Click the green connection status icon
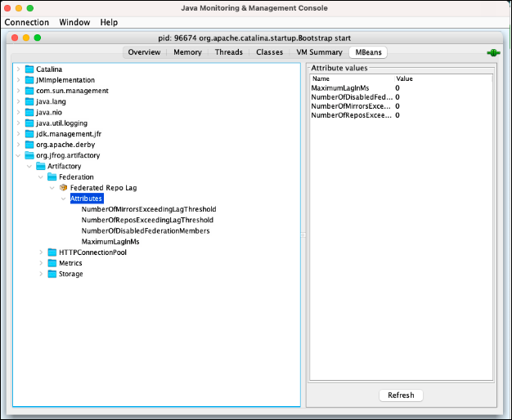Image resolution: width=512 pixels, height=420 pixels. tap(493, 52)
